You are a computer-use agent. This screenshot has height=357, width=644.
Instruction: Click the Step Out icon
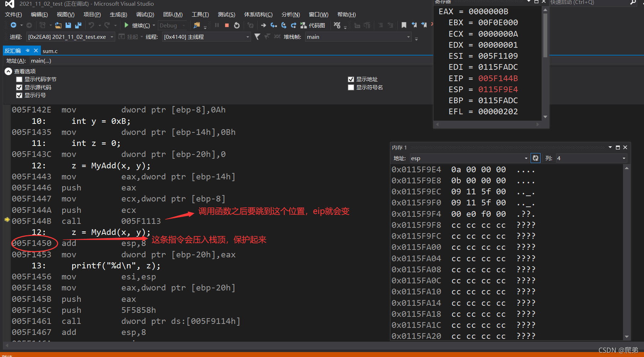[293, 25]
